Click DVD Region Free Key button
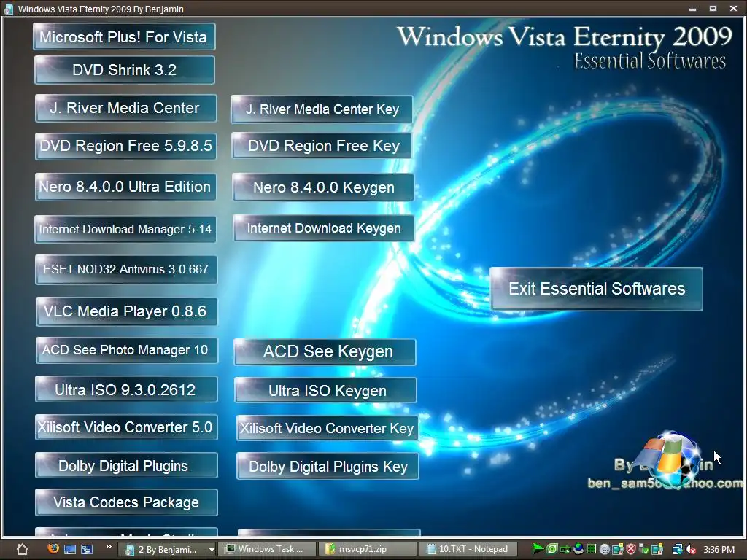Screen dimensions: 747x560 coord(322,146)
